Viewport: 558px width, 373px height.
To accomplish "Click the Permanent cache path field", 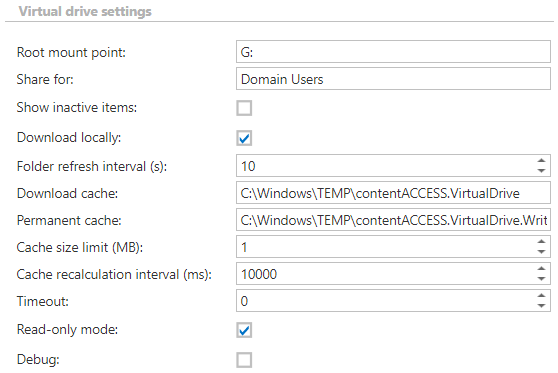I will pyautogui.click(x=393, y=220).
